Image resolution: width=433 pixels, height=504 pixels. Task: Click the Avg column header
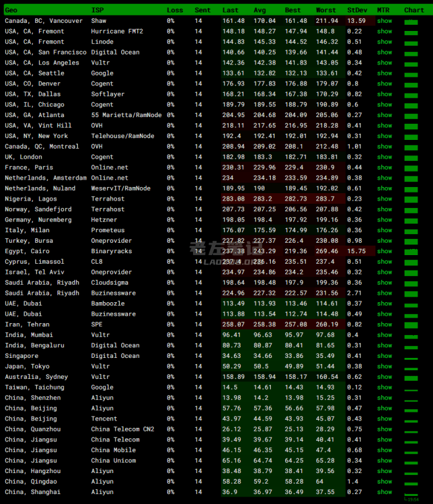260,11
